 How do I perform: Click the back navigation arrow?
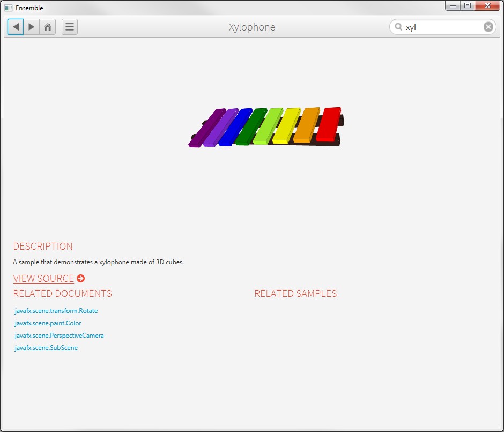[16, 27]
